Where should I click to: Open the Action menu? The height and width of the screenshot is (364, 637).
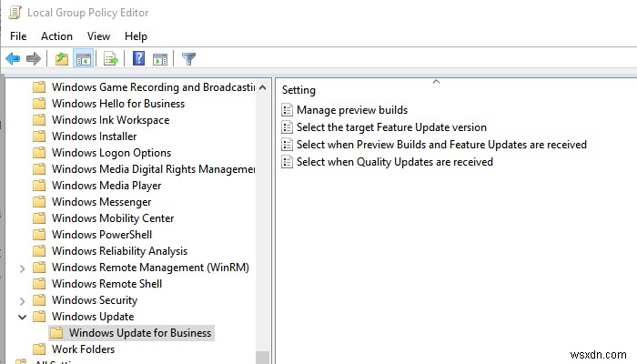tap(56, 36)
